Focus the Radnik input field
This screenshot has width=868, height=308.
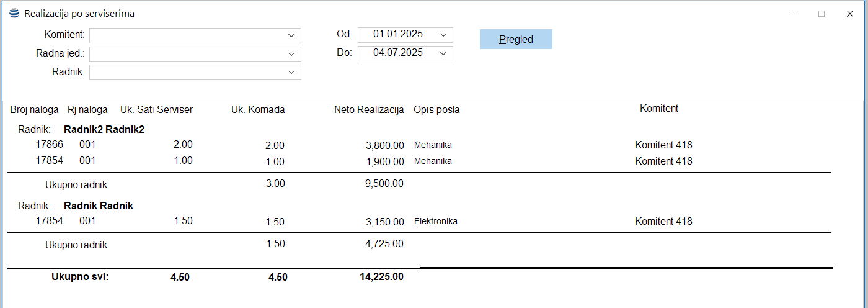(186, 73)
